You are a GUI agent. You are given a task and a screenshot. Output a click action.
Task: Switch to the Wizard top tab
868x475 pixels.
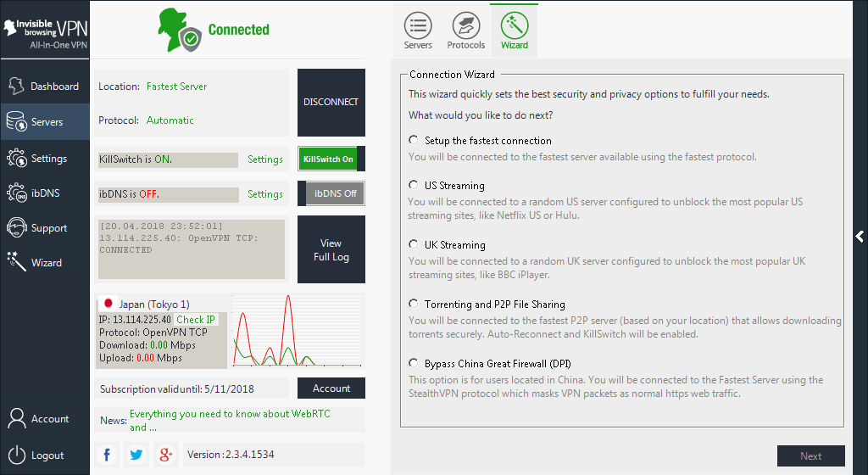(x=515, y=31)
